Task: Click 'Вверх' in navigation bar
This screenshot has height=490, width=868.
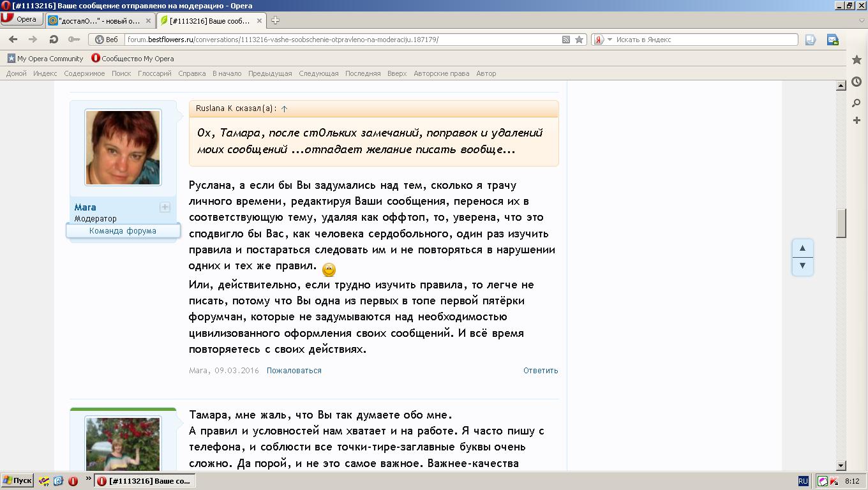Action: (397, 73)
